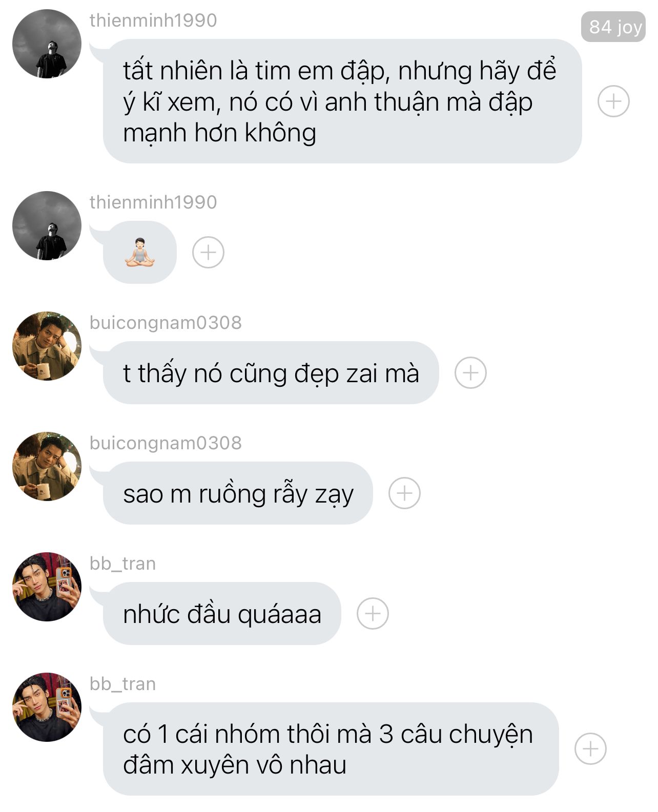Open the buicongnam0308 avatar beside the "ruồng rẫy" message
Image resolution: width=658 pixels, height=812 pixels.
pos(47,466)
